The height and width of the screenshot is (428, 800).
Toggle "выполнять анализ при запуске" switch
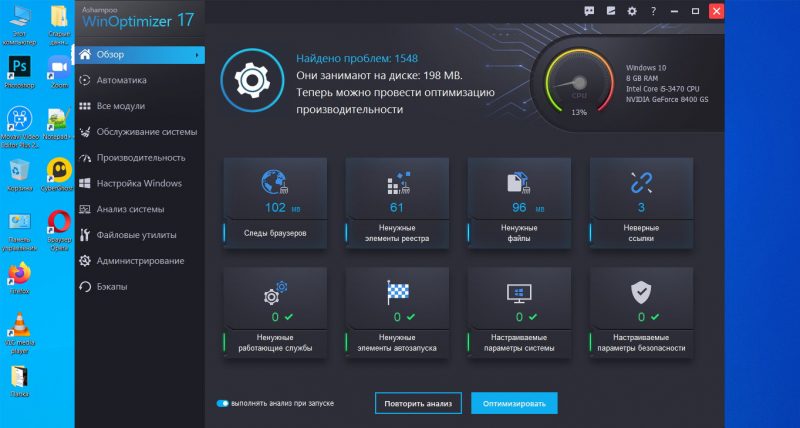pyautogui.click(x=222, y=403)
